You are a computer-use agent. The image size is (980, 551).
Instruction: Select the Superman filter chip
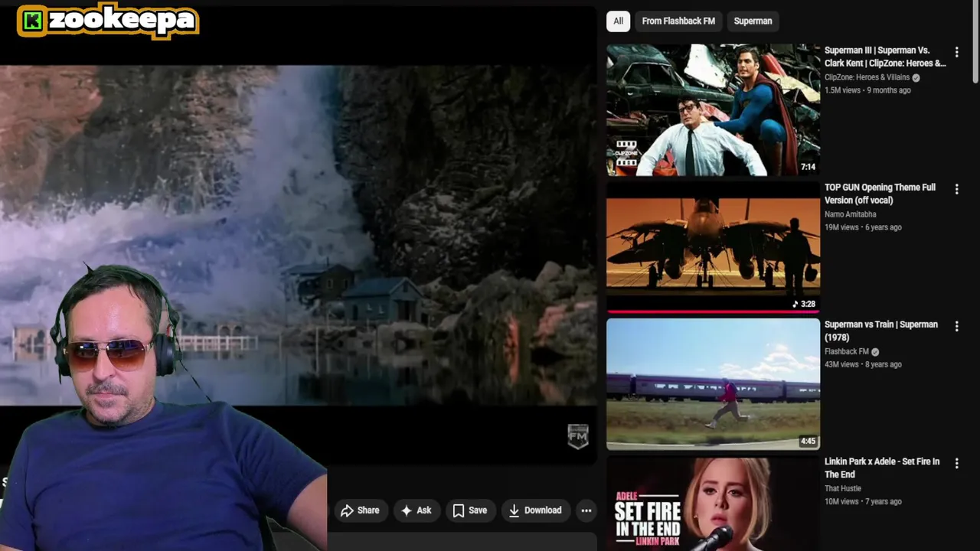(x=753, y=21)
